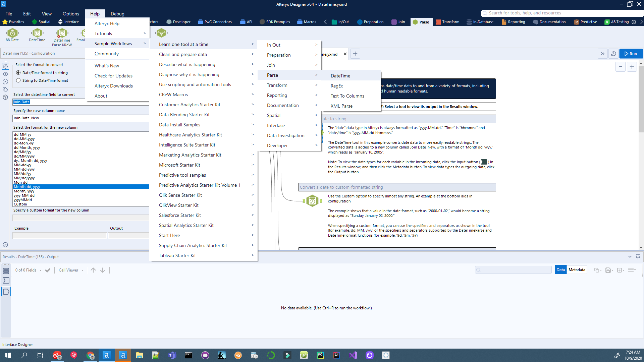Click the workflow history icon near Run
Image resolution: width=644 pixels, height=362 pixels.
(x=613, y=54)
